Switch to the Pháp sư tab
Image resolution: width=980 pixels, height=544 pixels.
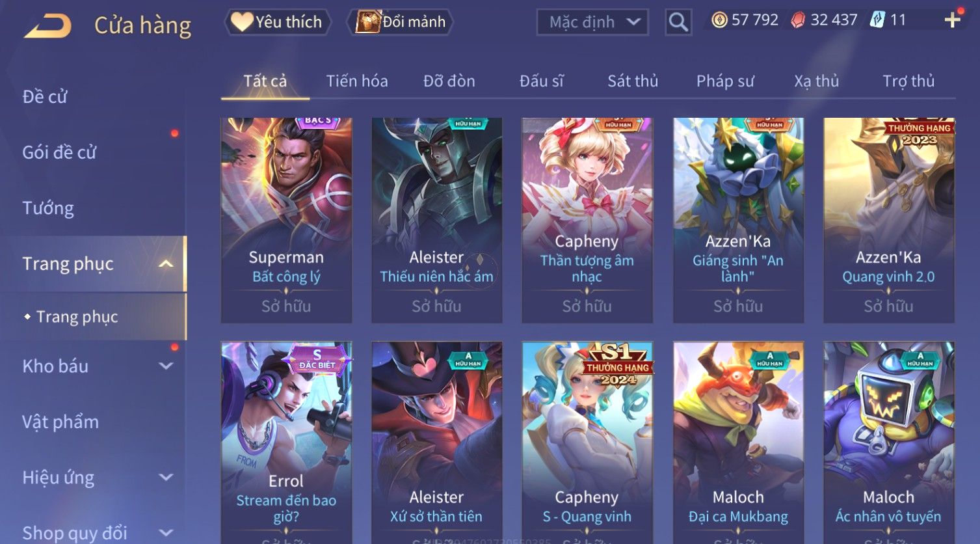point(725,81)
